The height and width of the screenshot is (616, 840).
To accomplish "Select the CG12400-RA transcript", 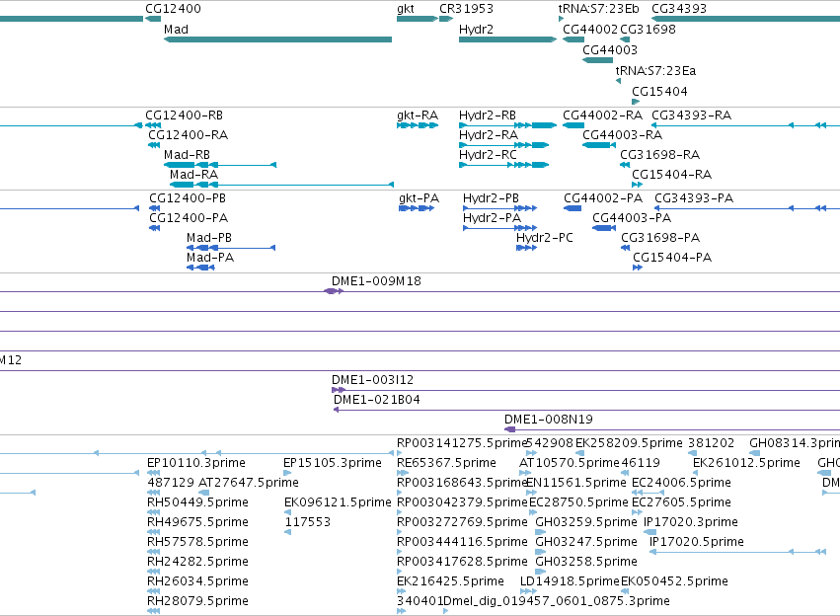I will pyautogui.click(x=154, y=145).
